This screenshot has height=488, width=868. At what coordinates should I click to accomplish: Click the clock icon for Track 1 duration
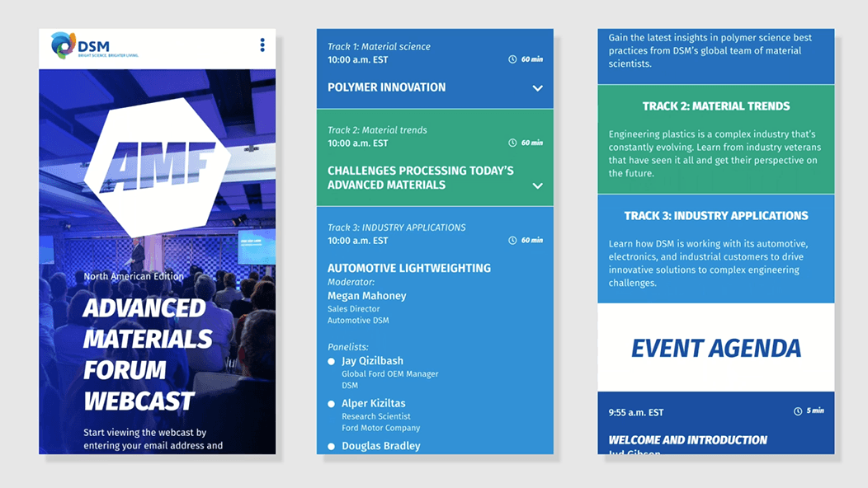click(x=512, y=59)
